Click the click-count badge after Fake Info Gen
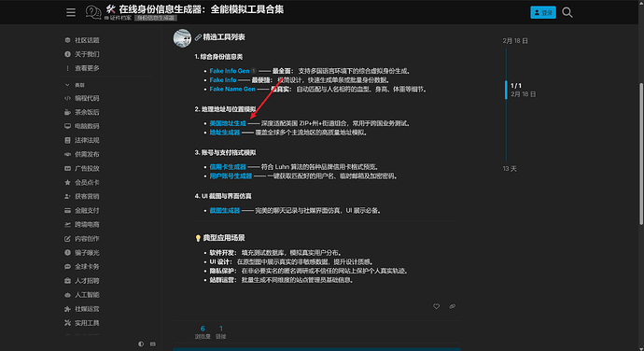The width and height of the screenshot is (644, 351). tap(254, 71)
